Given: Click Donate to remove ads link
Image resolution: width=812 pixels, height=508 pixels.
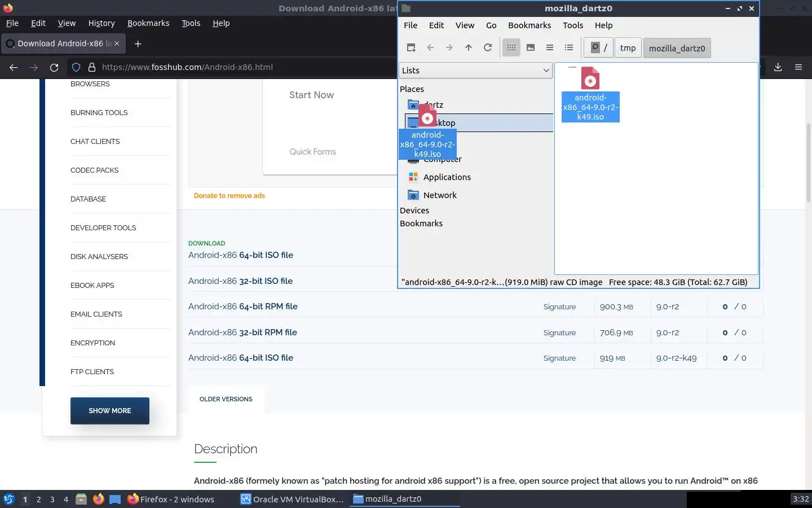Looking at the screenshot, I should pos(229,195).
